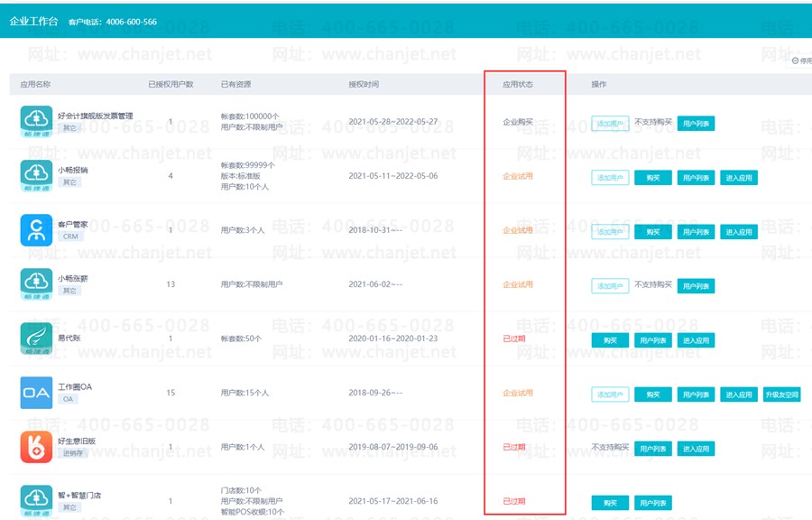The height and width of the screenshot is (520, 812).
Task: Click the 已授权用户数 column header
Action: point(171,84)
